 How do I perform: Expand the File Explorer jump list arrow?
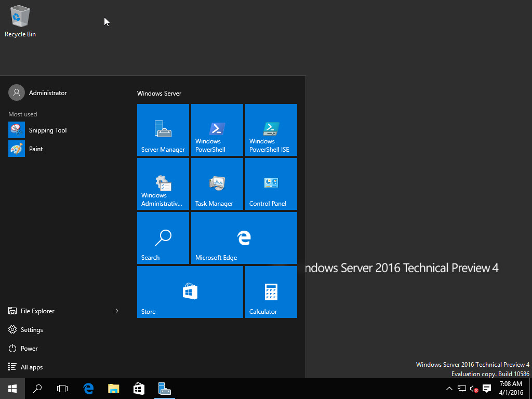[117, 311]
